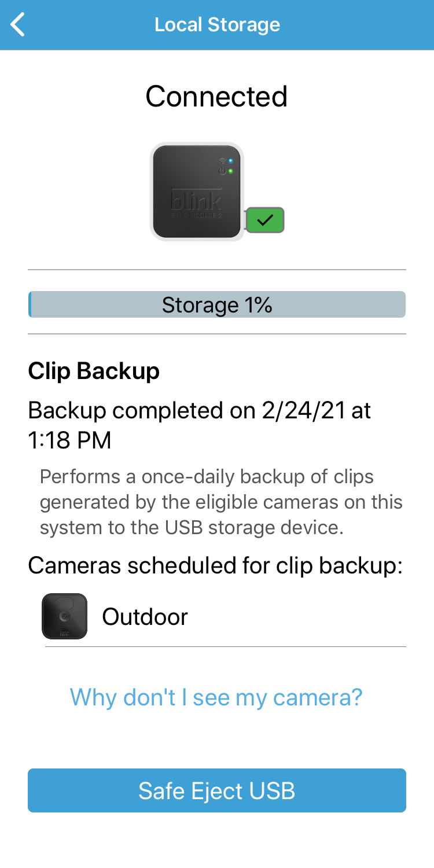
Task: Click the Connected status indicator
Action: coord(216,96)
